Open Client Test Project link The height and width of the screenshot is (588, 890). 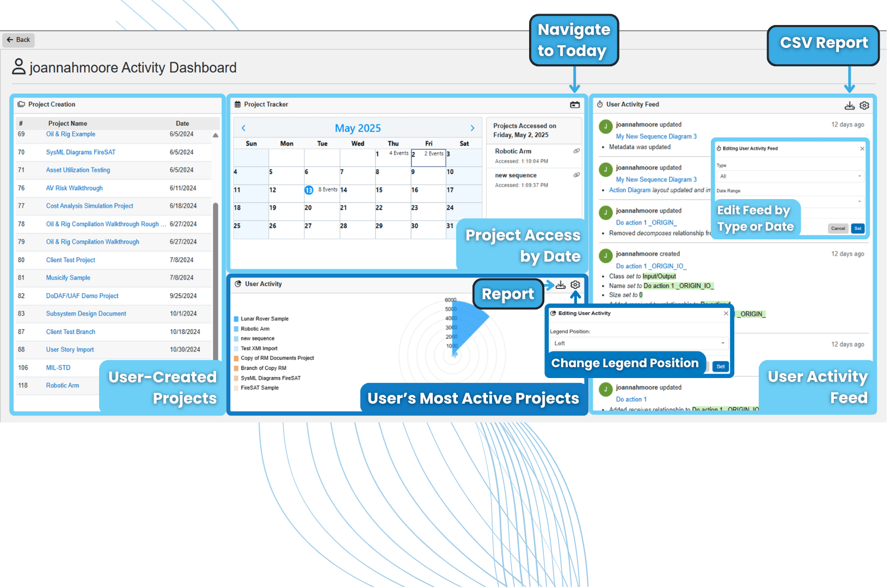click(x=71, y=260)
